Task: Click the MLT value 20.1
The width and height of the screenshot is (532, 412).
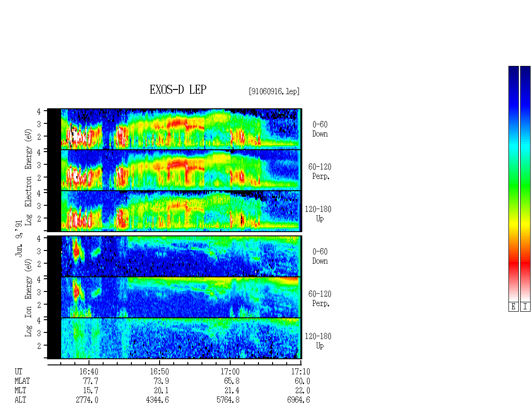Action: coord(161,391)
